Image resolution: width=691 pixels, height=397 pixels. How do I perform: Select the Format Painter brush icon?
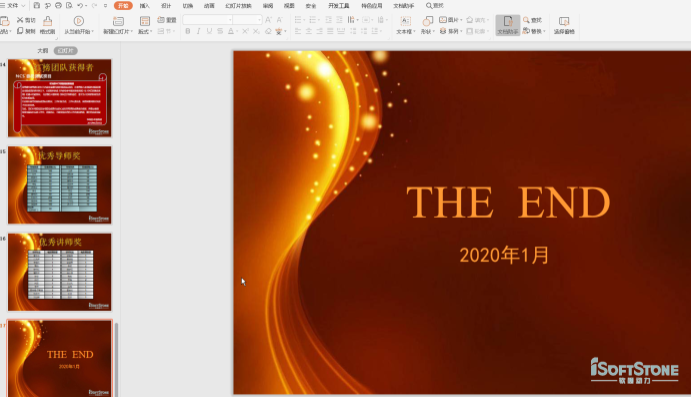click(48, 21)
